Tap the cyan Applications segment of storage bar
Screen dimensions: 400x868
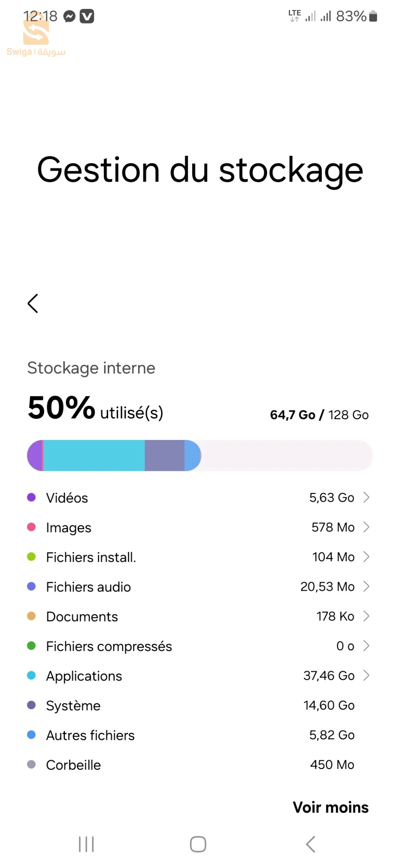[94, 455]
